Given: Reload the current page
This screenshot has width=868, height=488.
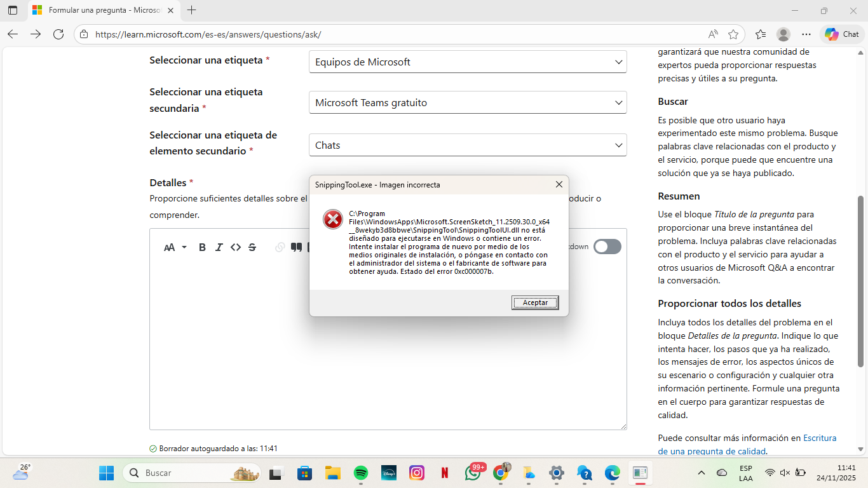Looking at the screenshot, I should pyautogui.click(x=58, y=34).
